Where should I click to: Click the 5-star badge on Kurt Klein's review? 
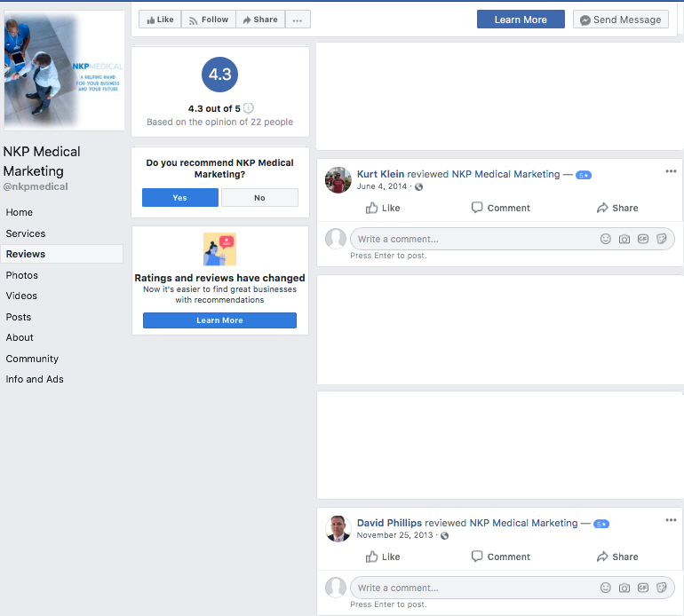tap(584, 175)
